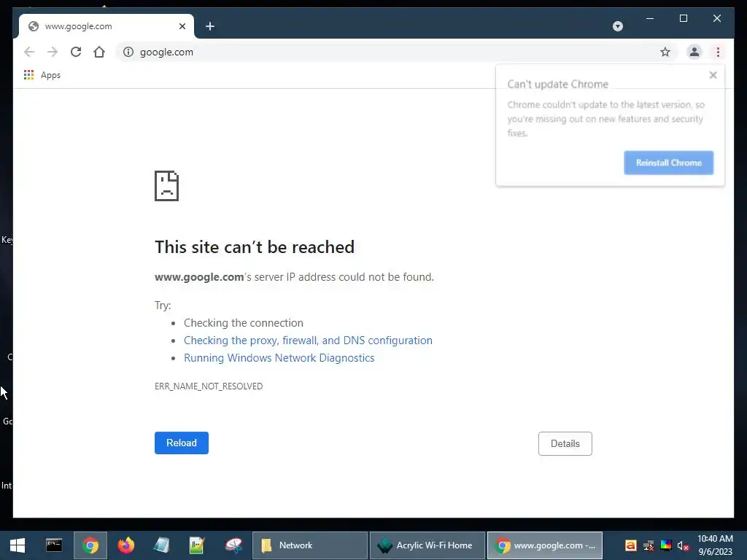The height and width of the screenshot is (560, 747).
Task: Launch Command Prompt from the taskbar
Action: [54, 545]
